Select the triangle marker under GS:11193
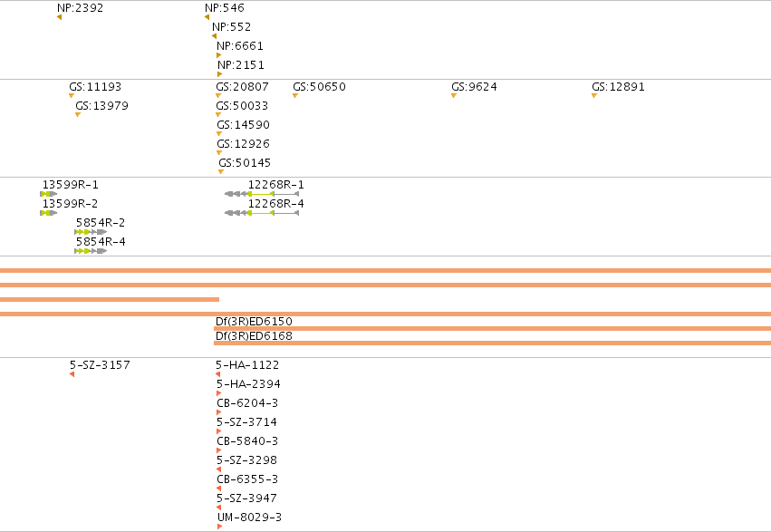This screenshot has height=532, width=771. (x=72, y=96)
